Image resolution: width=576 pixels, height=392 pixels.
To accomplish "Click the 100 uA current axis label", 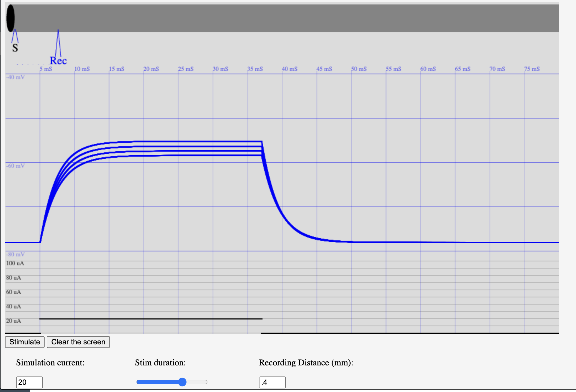I will point(15,263).
